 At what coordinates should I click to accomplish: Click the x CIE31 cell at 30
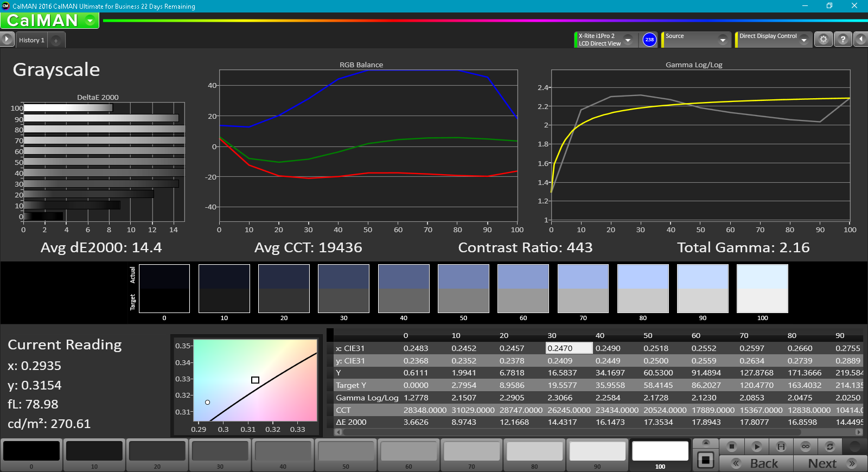(x=569, y=348)
